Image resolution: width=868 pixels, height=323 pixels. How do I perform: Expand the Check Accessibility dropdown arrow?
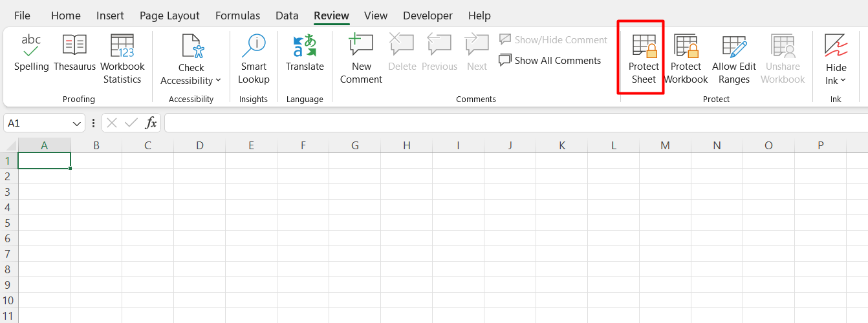tap(218, 81)
